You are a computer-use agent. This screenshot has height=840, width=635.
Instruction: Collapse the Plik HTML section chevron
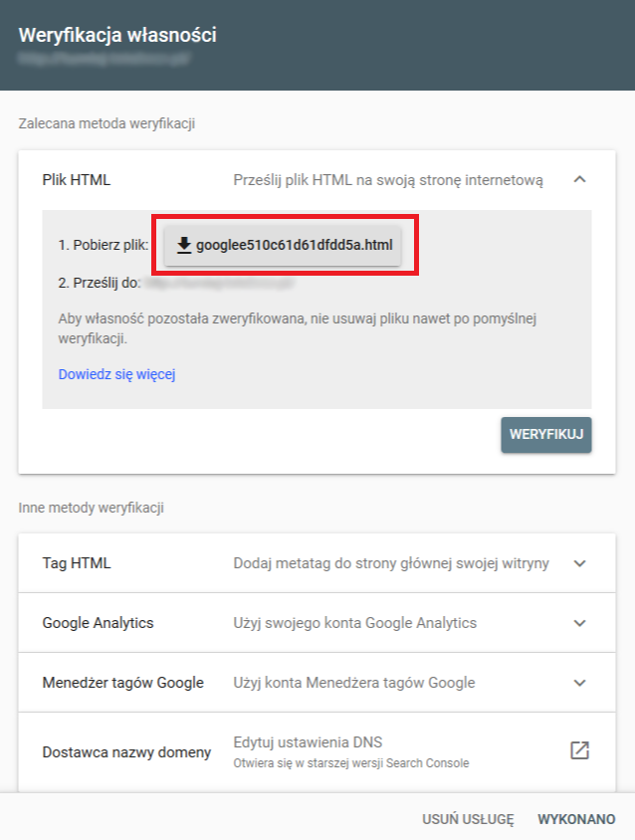click(580, 180)
